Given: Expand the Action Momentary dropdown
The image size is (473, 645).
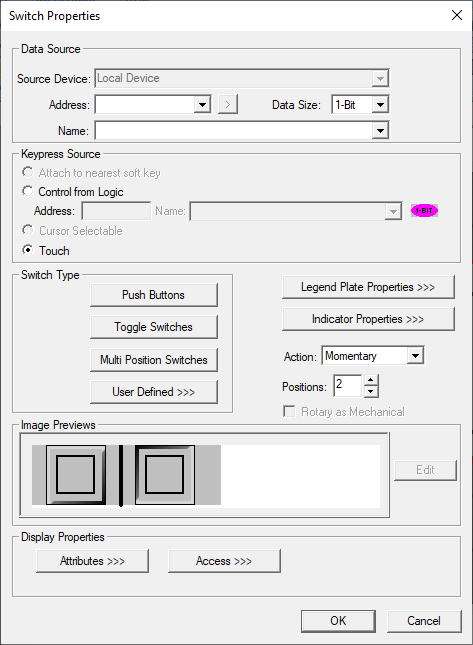Looking at the screenshot, I should [415, 355].
